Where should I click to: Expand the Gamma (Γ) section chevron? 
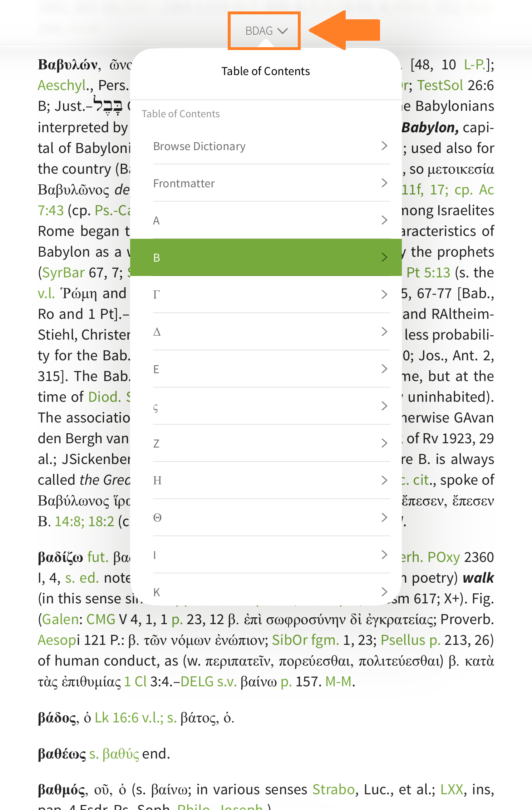coord(384,295)
